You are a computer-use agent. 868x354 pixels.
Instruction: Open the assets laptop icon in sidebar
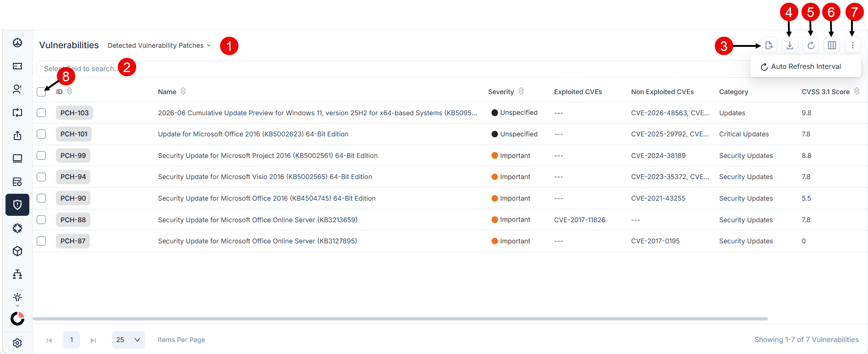click(17, 158)
